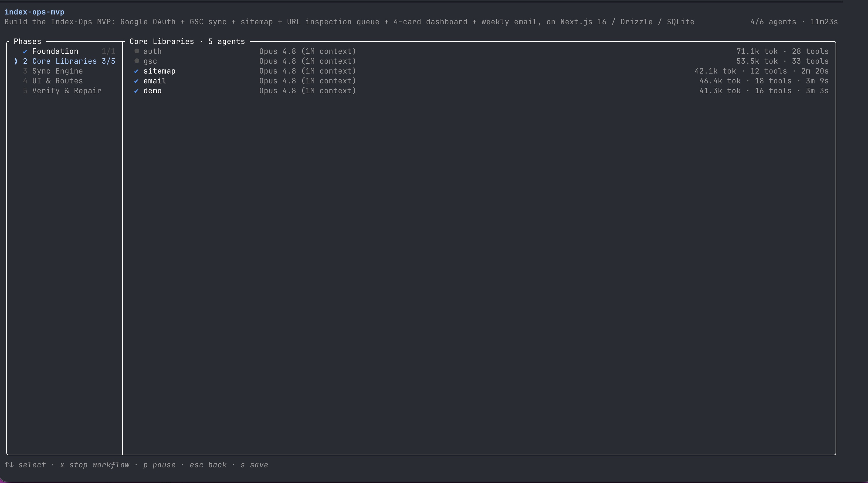Click the '4/6 agents · 11m23s' status

[794, 22]
